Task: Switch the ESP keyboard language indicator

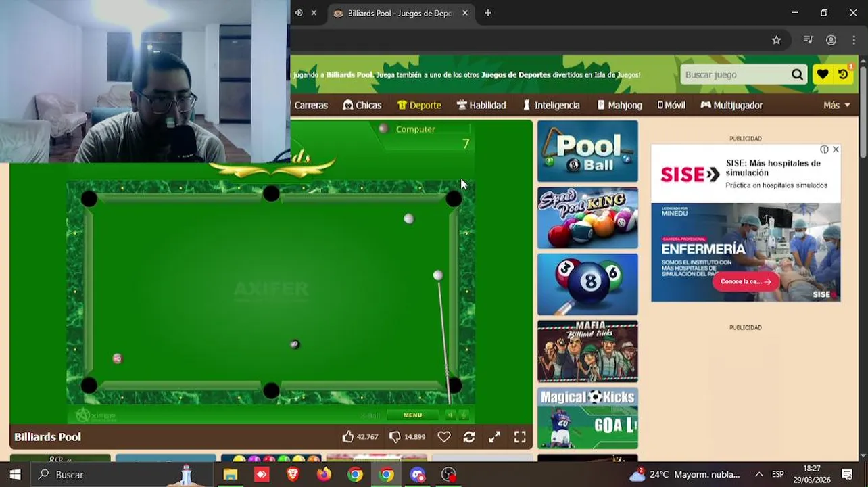Action: 778,474
